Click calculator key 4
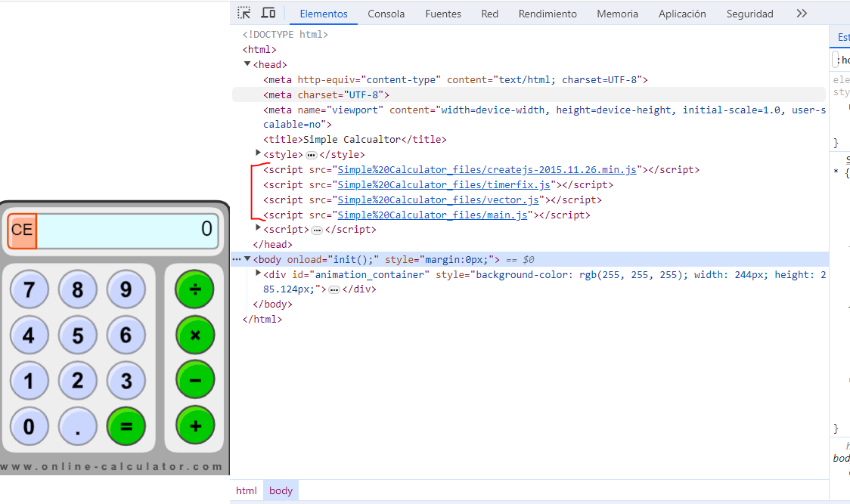The width and height of the screenshot is (850, 504). click(x=29, y=335)
